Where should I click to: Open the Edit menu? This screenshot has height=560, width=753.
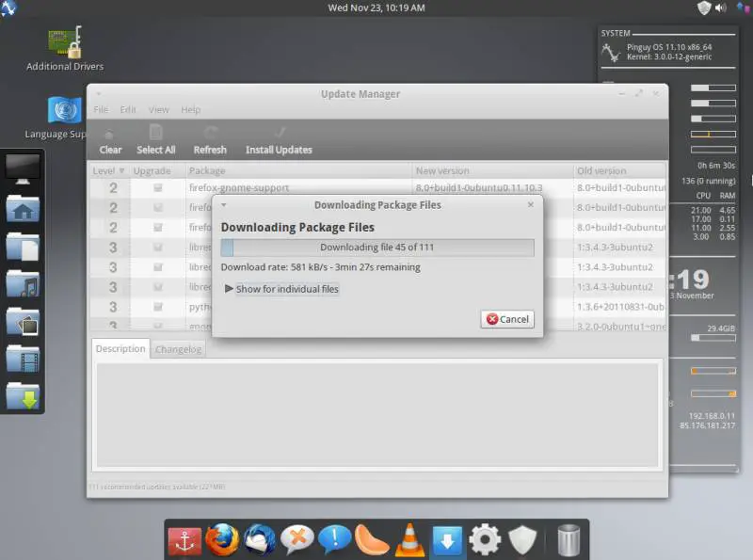pos(128,110)
